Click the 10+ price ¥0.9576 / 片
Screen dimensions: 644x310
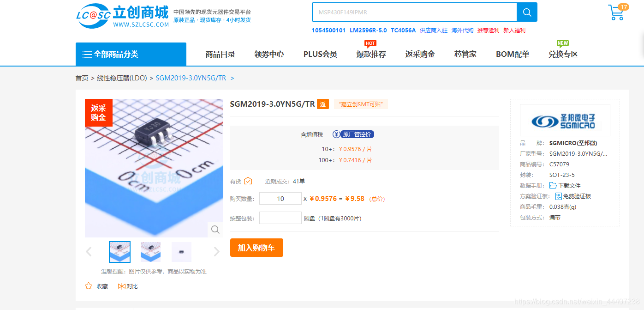click(355, 149)
